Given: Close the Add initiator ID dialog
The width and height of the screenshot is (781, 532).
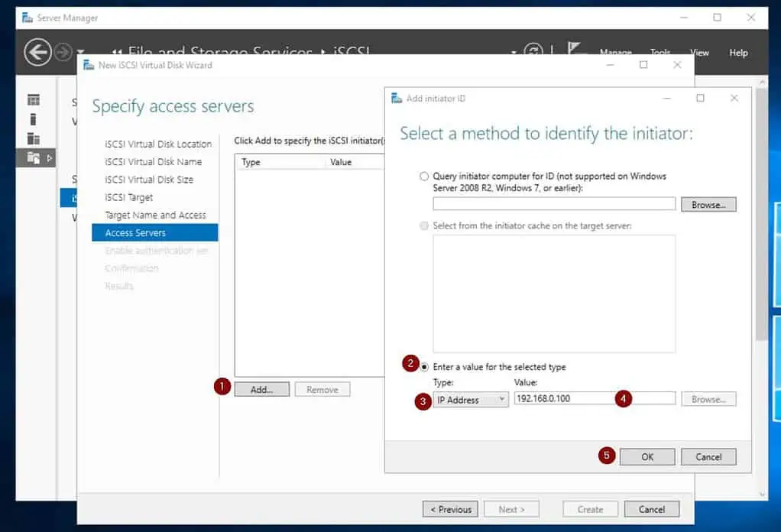Looking at the screenshot, I should (734, 98).
